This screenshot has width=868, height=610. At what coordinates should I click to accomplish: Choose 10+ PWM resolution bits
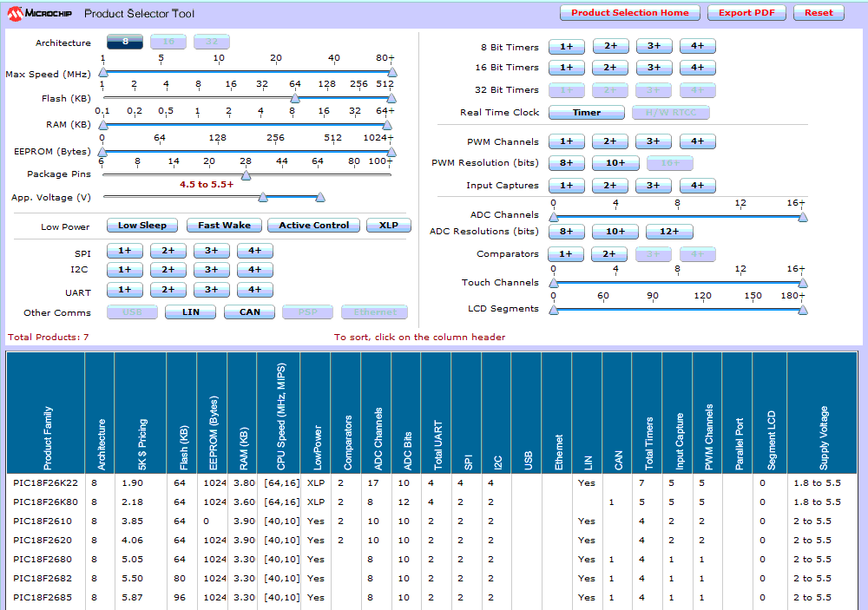pyautogui.click(x=615, y=163)
